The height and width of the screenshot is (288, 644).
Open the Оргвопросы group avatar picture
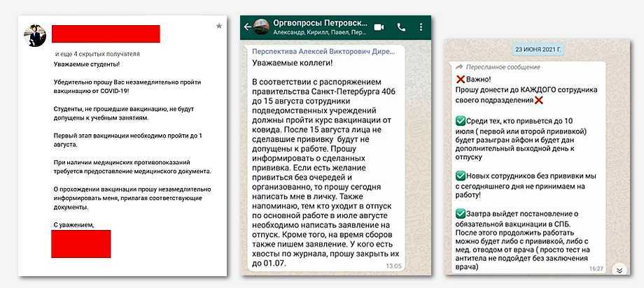(x=262, y=27)
